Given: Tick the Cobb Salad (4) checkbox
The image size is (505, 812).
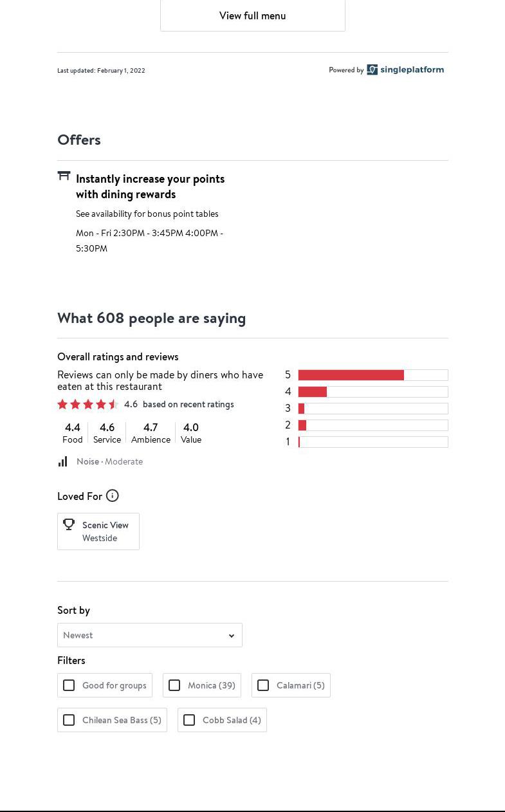Looking at the screenshot, I should [189, 720].
